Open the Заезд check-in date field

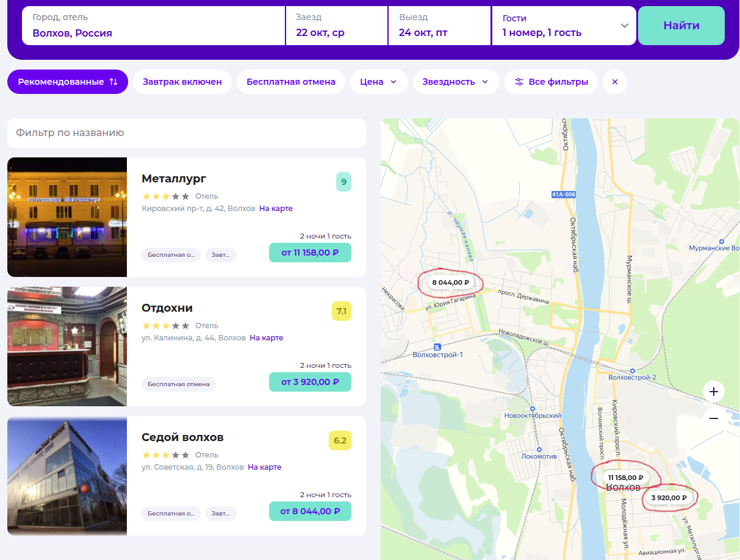click(x=336, y=26)
